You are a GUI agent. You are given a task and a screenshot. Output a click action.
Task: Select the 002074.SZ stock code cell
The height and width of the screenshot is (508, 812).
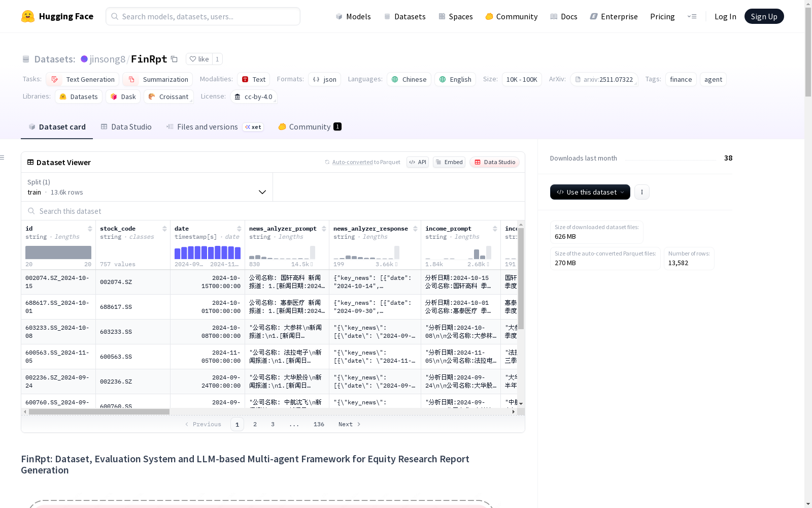point(133,282)
